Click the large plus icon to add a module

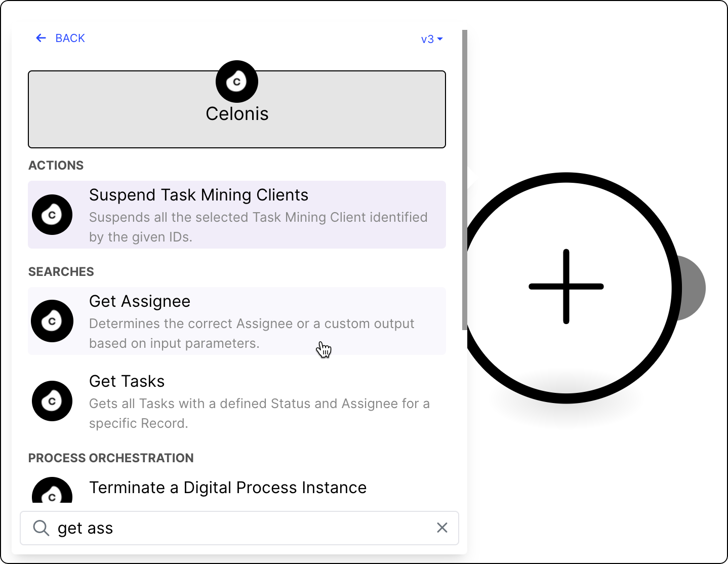coord(566,287)
